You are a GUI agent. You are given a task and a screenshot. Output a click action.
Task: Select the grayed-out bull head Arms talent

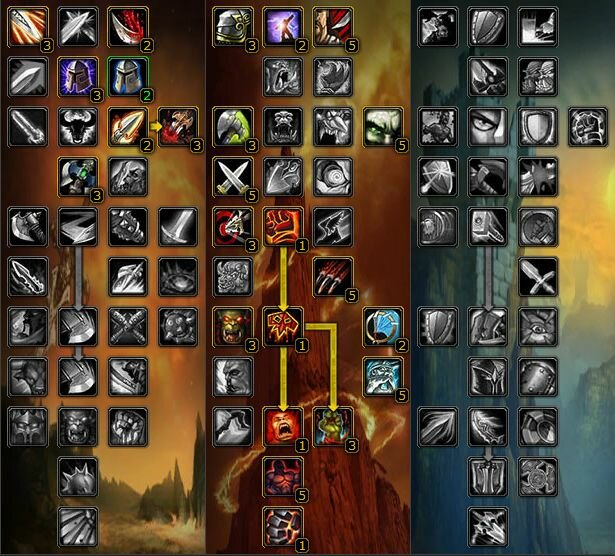coord(78,127)
